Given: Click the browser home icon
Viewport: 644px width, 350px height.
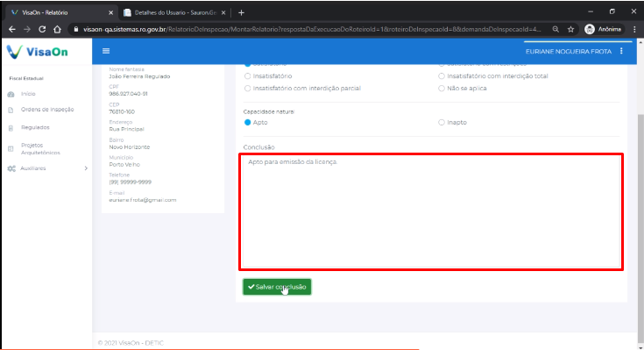Looking at the screenshot, I should (x=57, y=29).
